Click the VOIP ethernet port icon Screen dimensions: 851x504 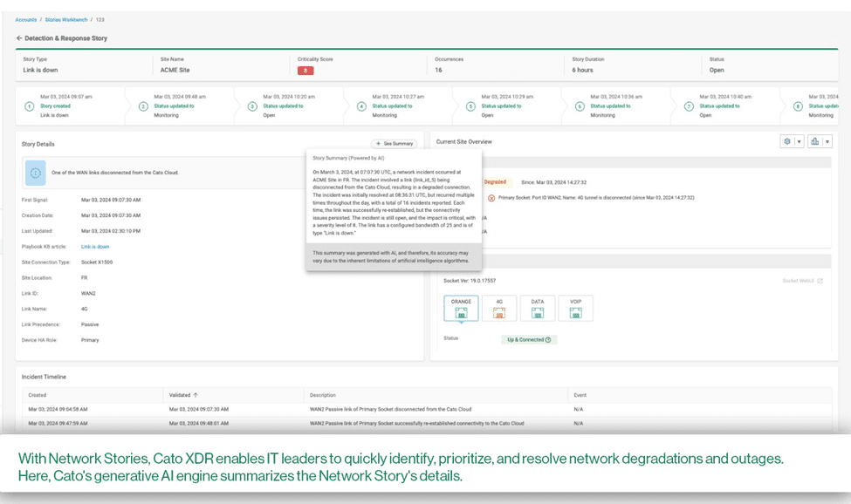click(x=576, y=313)
